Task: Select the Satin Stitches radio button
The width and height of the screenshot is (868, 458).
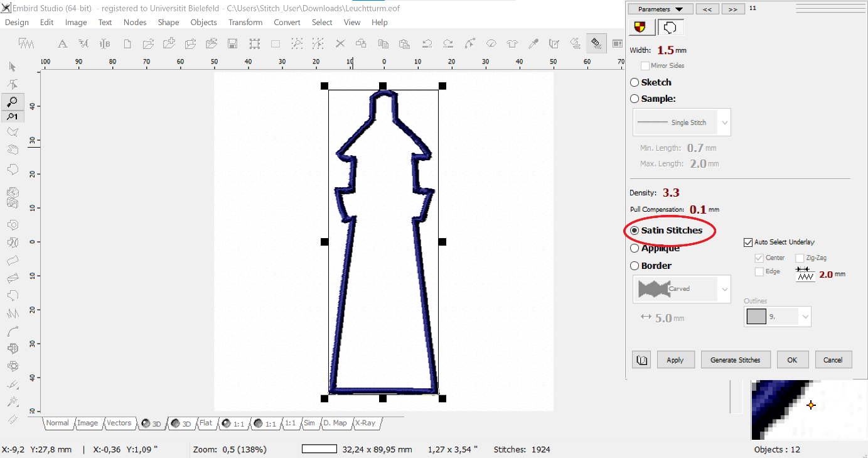Action: 635,230
